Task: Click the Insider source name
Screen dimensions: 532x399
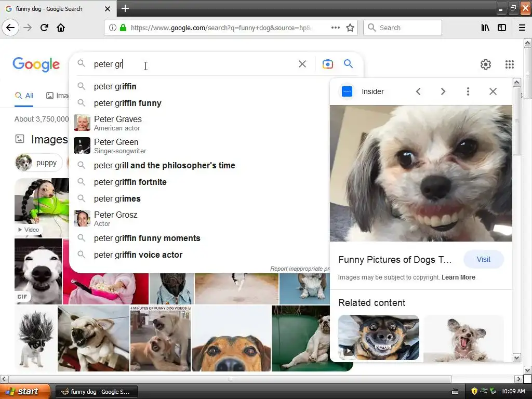Action: (x=373, y=91)
